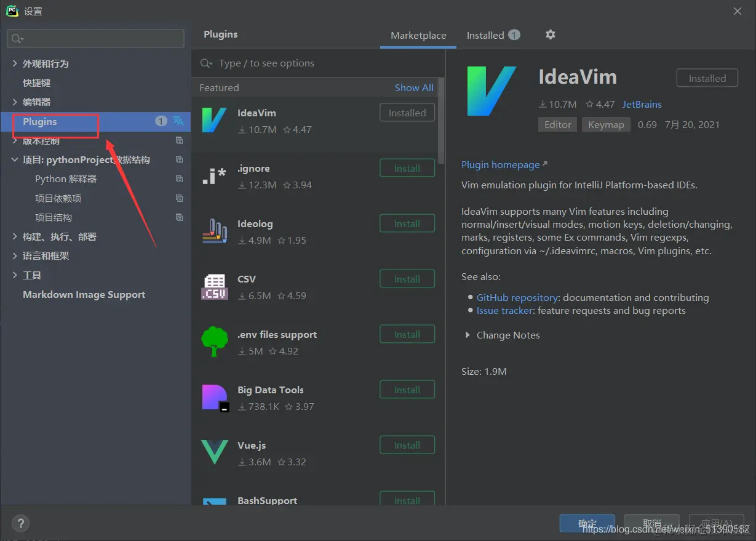Click the Editor tag
The height and width of the screenshot is (541, 756).
point(558,124)
